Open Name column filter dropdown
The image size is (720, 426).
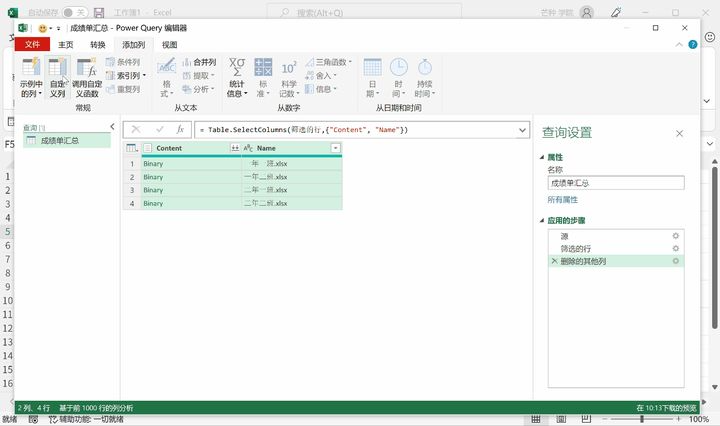point(336,148)
